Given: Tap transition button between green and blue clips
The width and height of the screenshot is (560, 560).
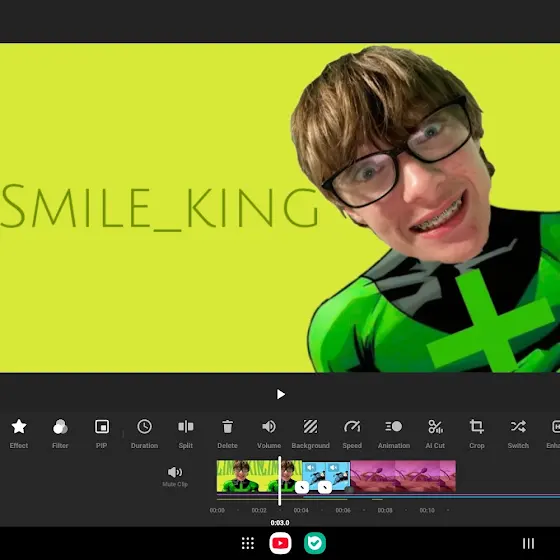Looking at the screenshot, I should 302,487.
